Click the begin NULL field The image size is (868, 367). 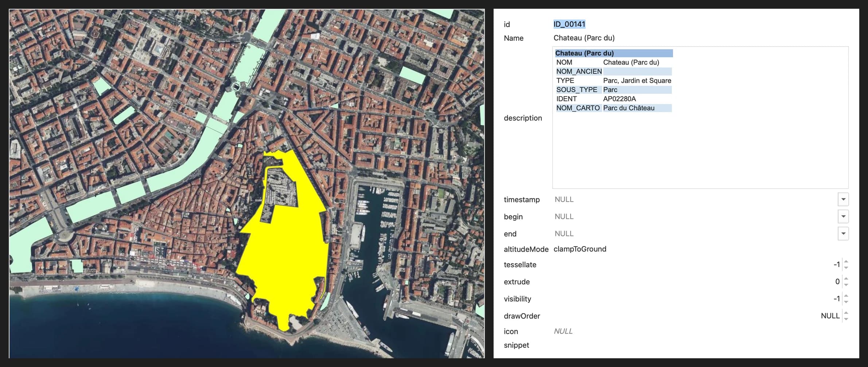tap(694, 217)
